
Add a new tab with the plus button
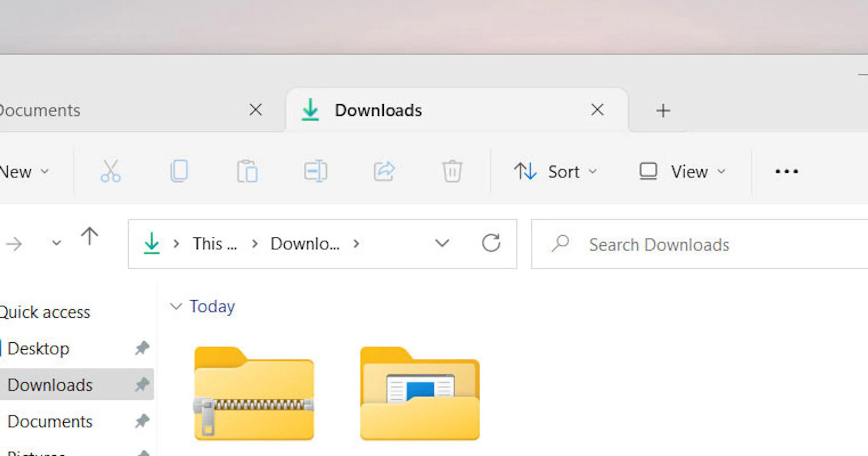[x=663, y=111]
